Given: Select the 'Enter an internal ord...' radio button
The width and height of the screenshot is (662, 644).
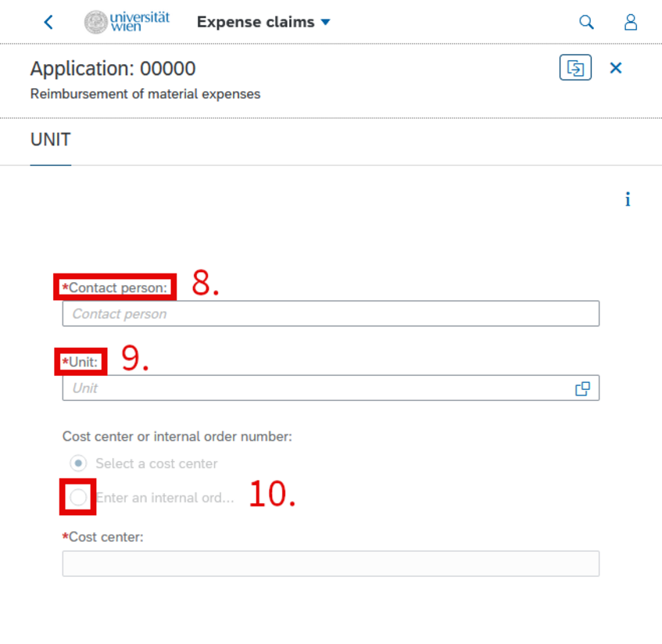Looking at the screenshot, I should [x=78, y=497].
